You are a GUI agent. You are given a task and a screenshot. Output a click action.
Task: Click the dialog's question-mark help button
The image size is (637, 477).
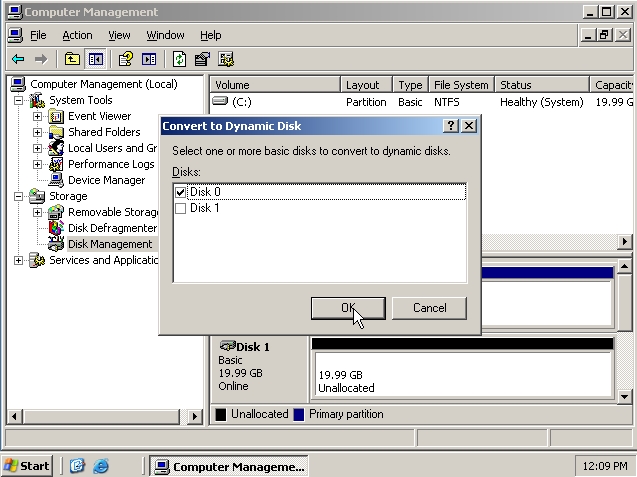[451, 126]
